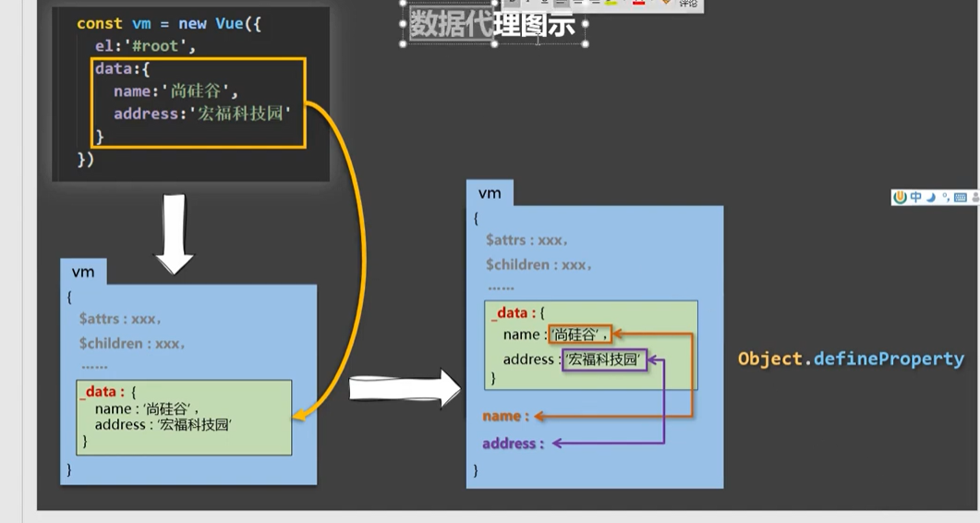Click the orange 'name :' proxy label
The height and width of the screenshot is (523, 980).
point(505,417)
